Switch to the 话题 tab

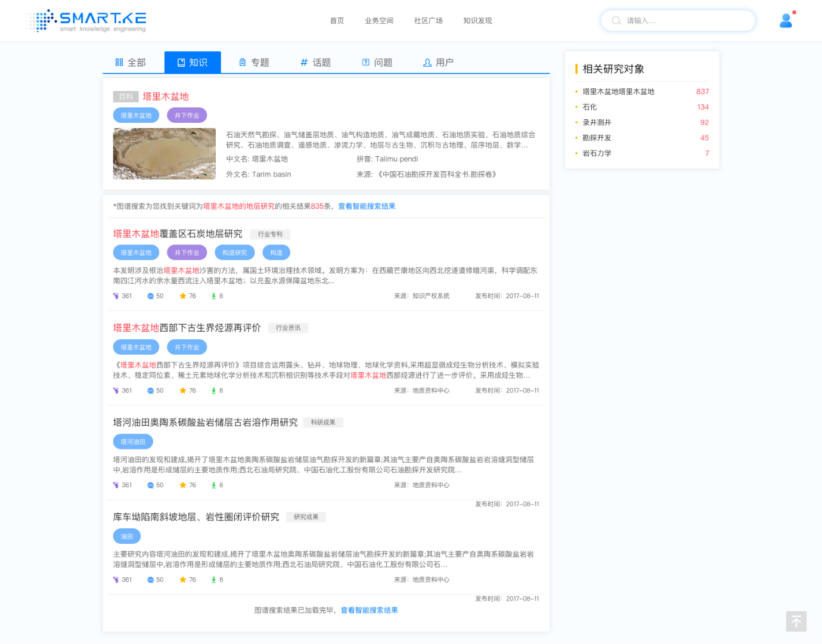click(316, 62)
